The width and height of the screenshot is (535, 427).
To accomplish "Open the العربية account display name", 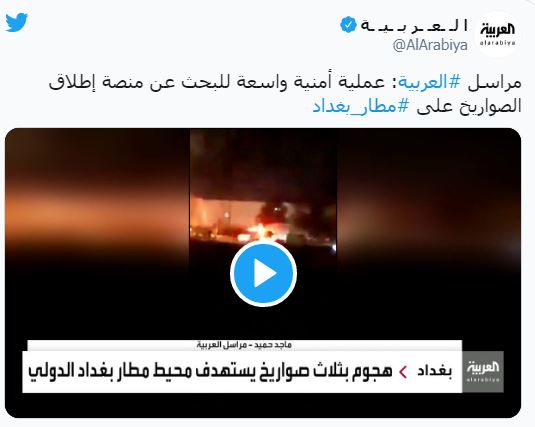I will click(x=414, y=26).
